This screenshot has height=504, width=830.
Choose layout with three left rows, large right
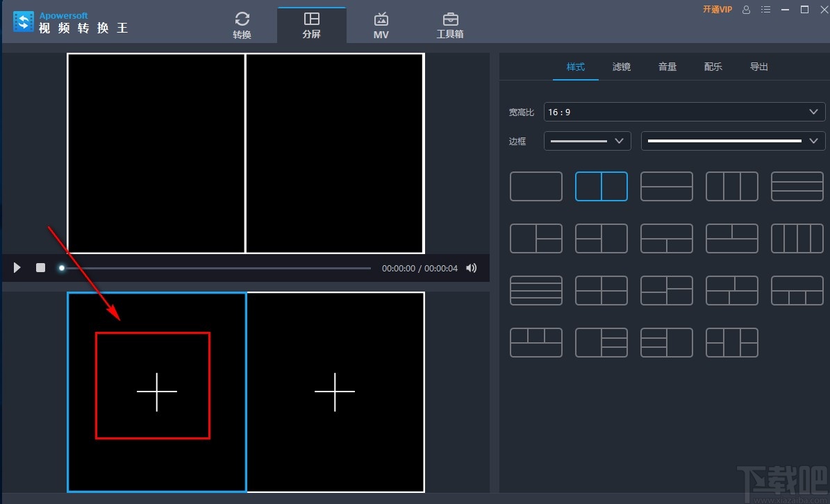(667, 343)
